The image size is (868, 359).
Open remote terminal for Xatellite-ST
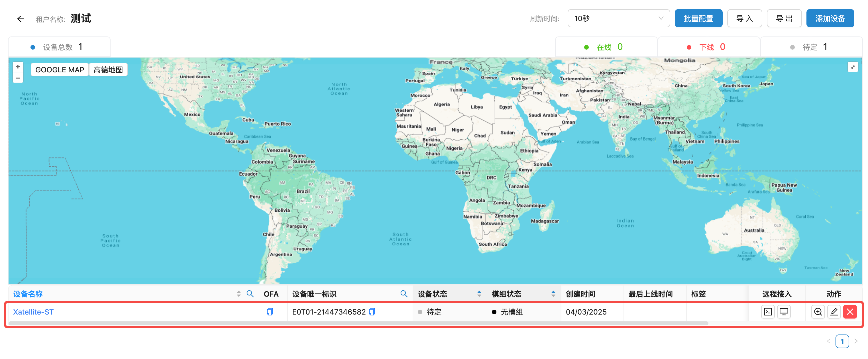(x=768, y=312)
